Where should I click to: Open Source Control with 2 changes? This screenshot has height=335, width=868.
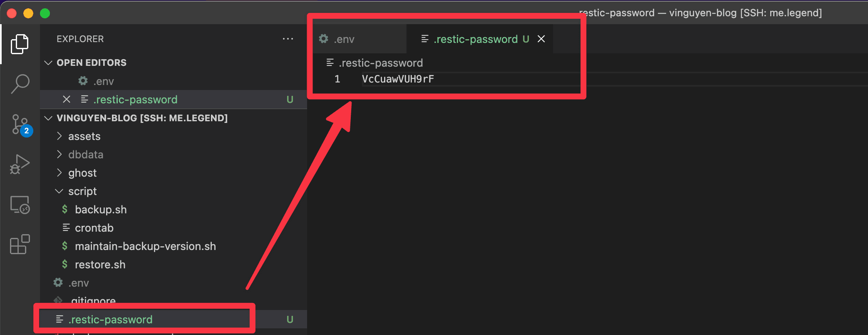[20, 124]
